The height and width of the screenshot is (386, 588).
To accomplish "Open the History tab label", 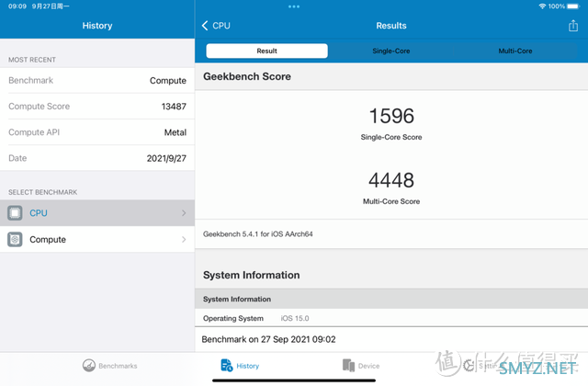I will pyautogui.click(x=247, y=366).
